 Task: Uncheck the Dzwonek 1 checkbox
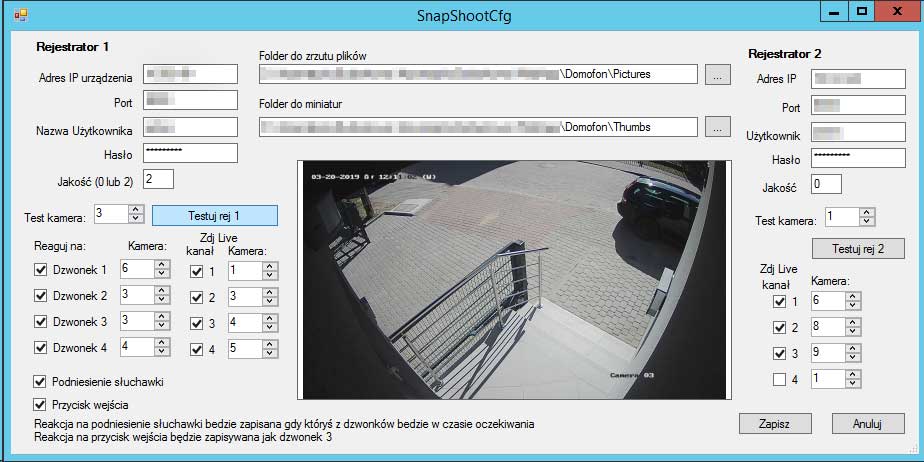(41, 269)
